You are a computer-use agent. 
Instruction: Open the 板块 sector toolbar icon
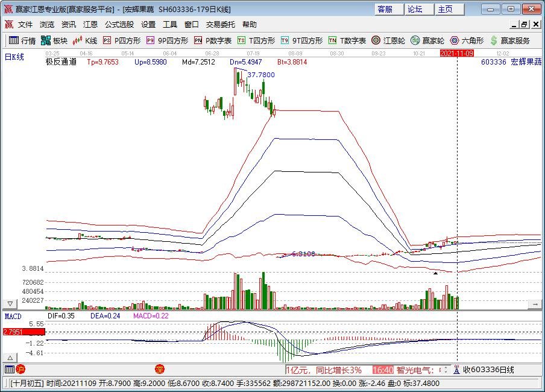coord(46,40)
